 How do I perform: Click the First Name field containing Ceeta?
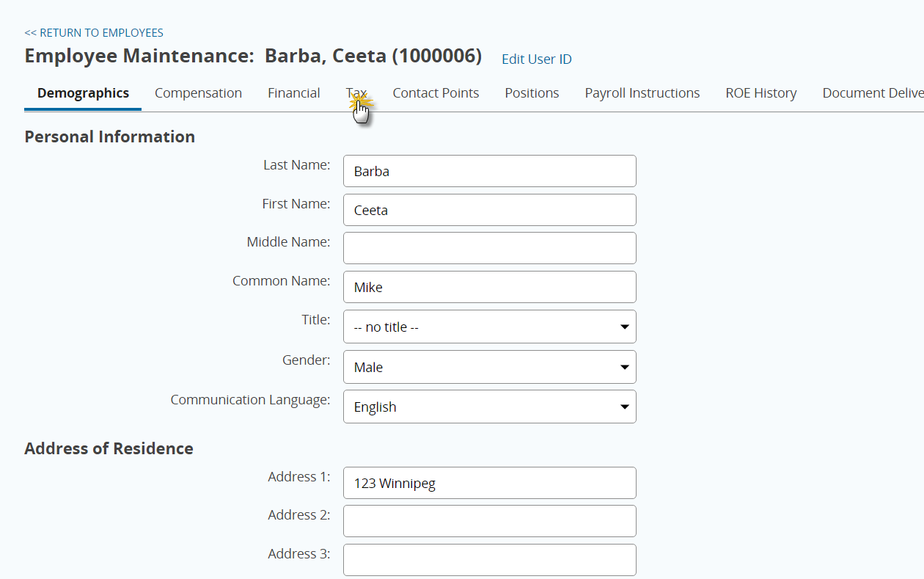(489, 210)
